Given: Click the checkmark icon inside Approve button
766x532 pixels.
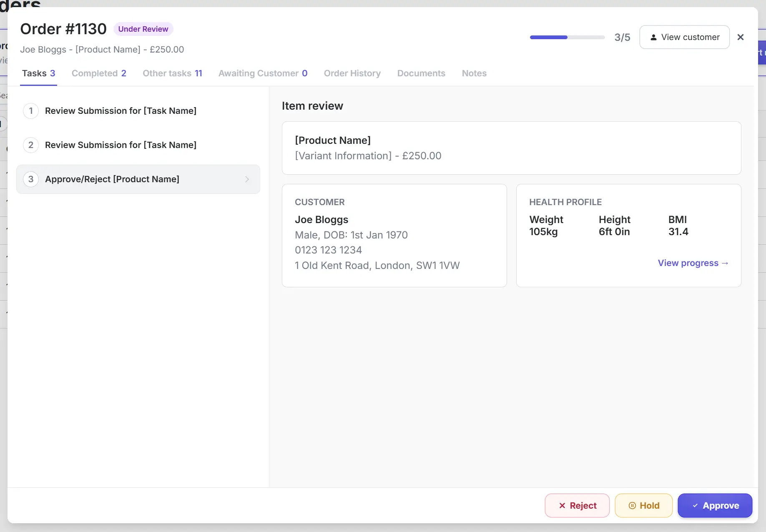Looking at the screenshot, I should coord(695,505).
